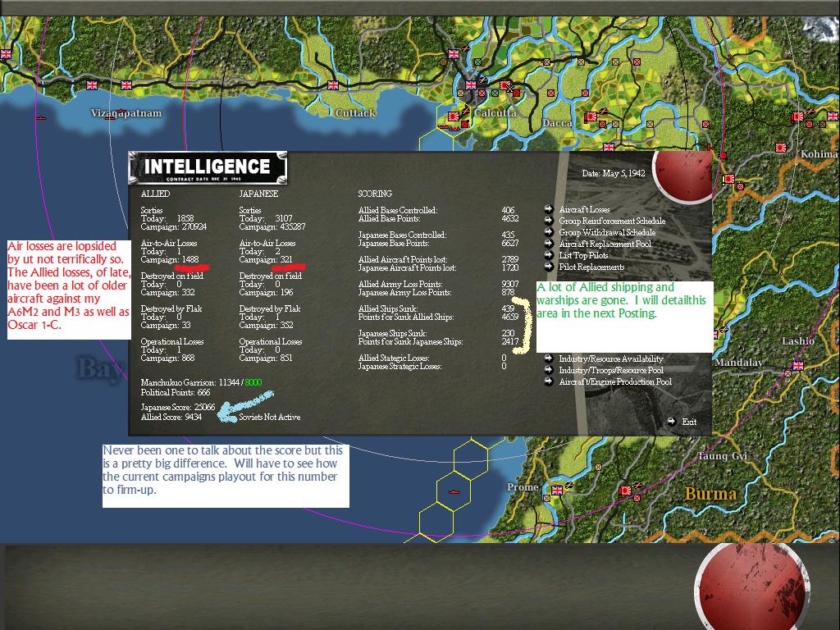
Task: Click the arrow icon beside Group Reinforcement Schedule
Action: click(549, 221)
